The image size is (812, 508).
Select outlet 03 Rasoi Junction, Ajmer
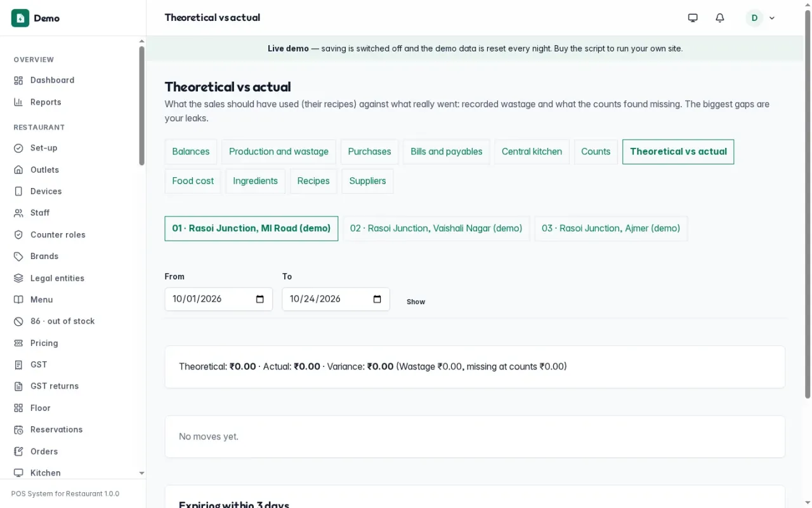point(611,229)
